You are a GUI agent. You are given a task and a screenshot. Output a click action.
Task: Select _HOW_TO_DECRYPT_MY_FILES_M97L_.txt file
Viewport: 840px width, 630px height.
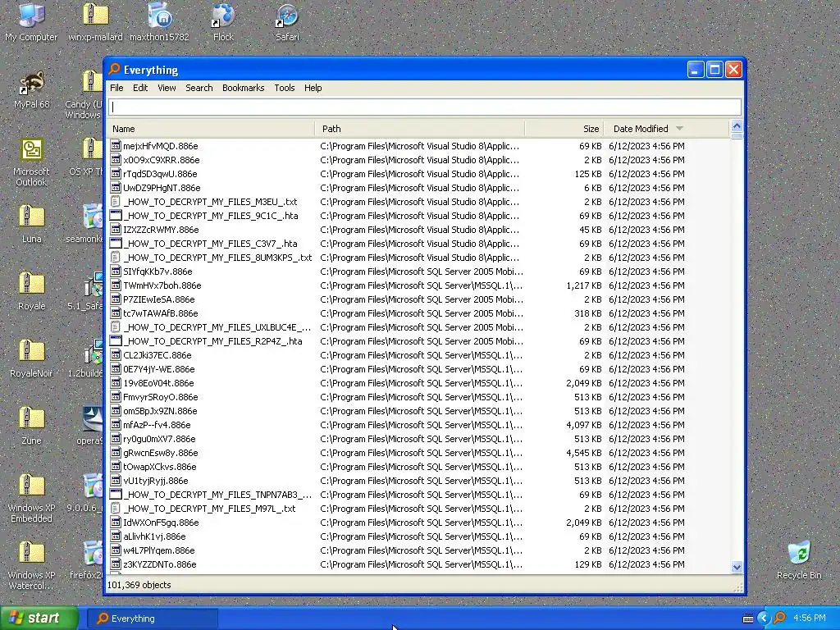tap(209, 509)
